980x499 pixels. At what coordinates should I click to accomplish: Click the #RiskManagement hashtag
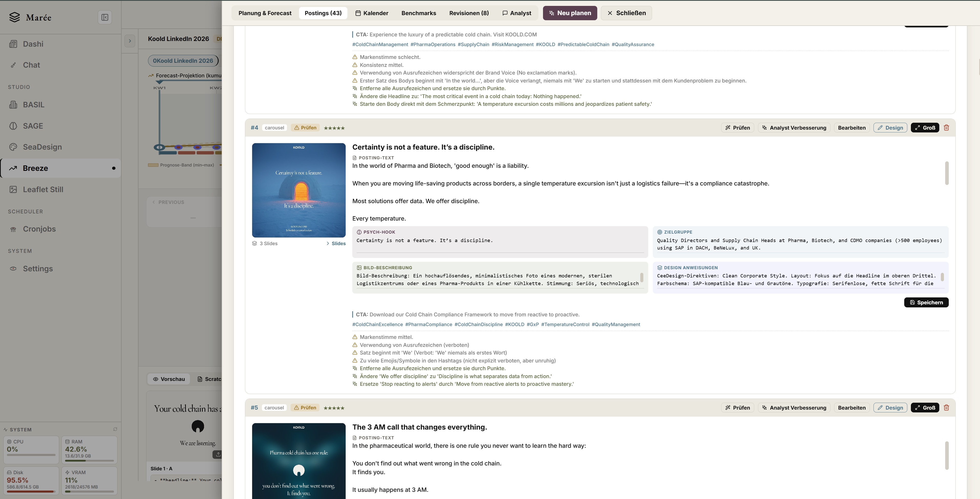(x=513, y=45)
